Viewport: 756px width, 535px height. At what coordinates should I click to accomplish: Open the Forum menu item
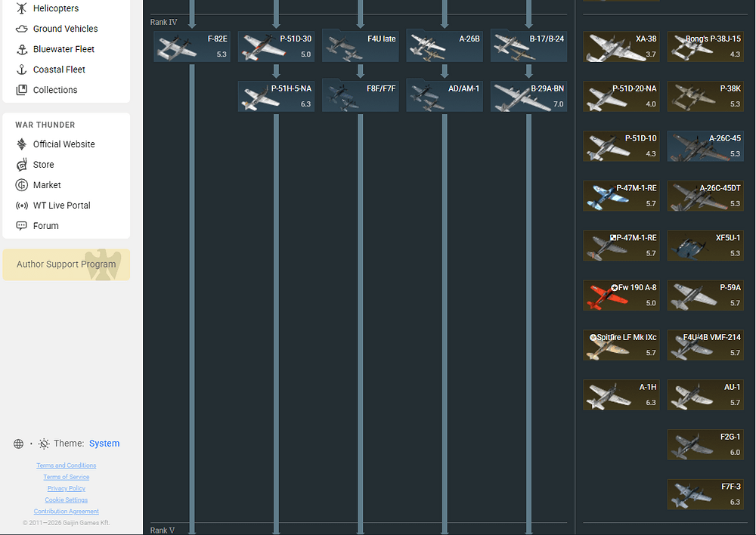point(45,226)
